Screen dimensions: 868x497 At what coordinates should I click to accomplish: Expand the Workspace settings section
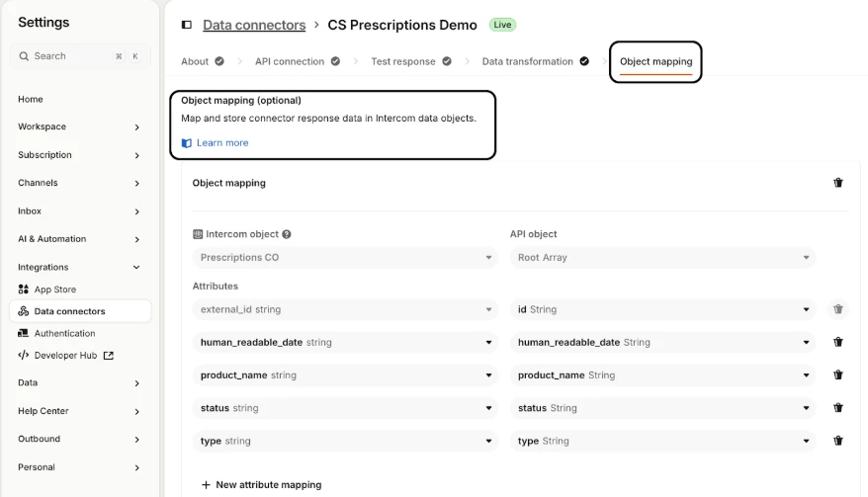tap(79, 126)
